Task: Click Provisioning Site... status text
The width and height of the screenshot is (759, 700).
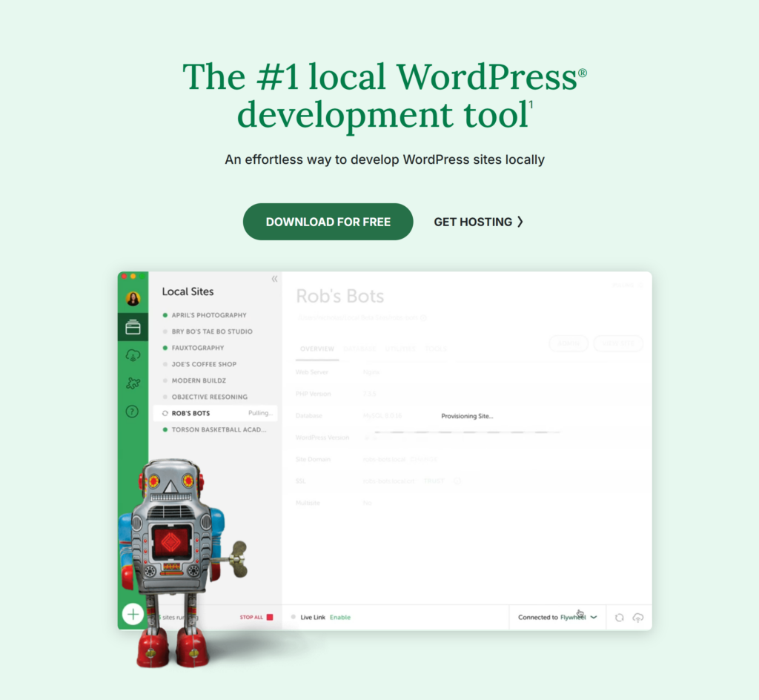Action: pos(467,416)
